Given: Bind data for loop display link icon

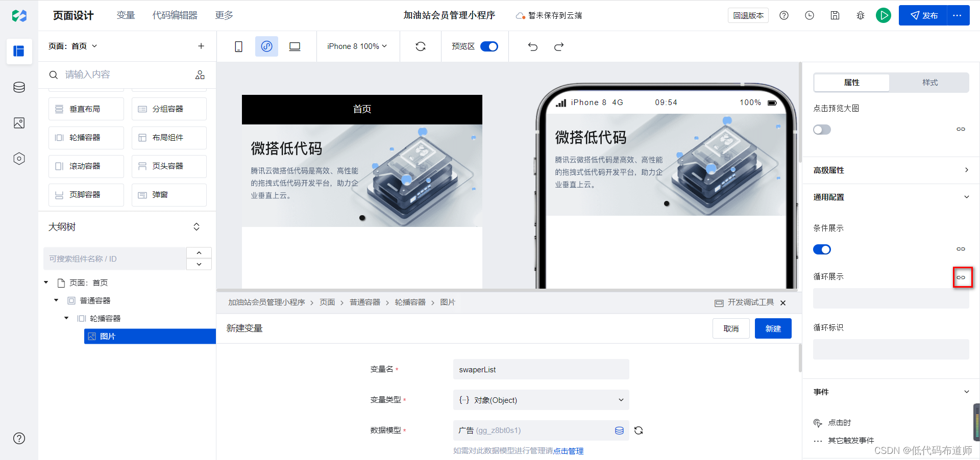Looking at the screenshot, I should (x=961, y=277).
